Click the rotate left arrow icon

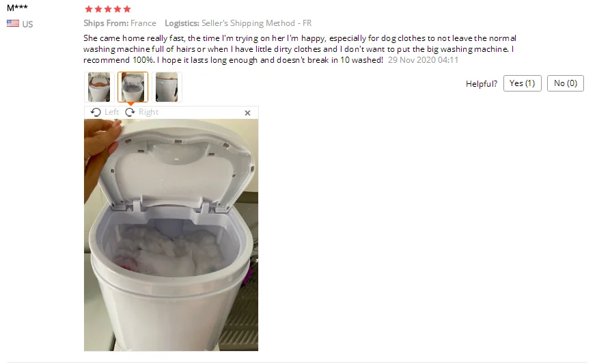point(96,112)
